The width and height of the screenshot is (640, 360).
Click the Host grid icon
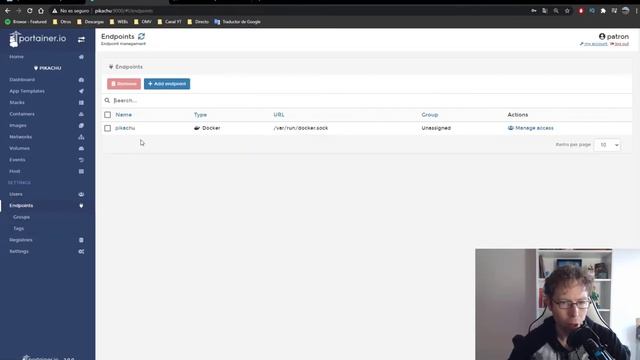(81, 171)
